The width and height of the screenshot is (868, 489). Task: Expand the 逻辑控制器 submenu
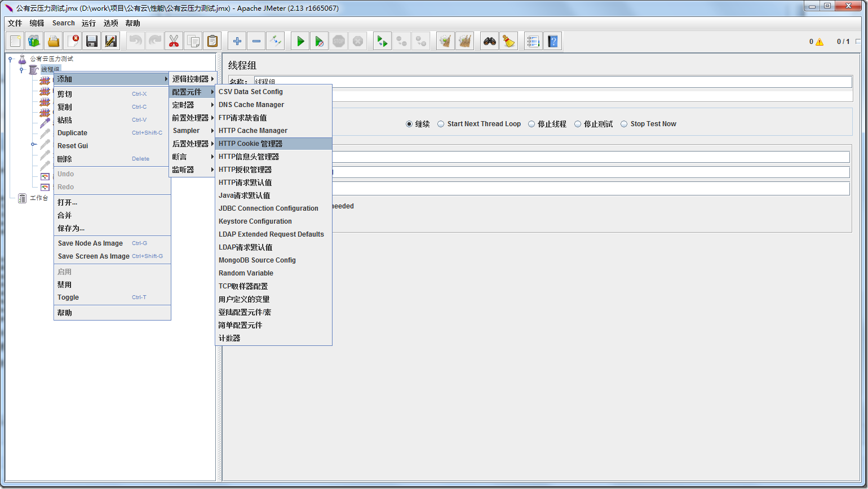coord(192,79)
